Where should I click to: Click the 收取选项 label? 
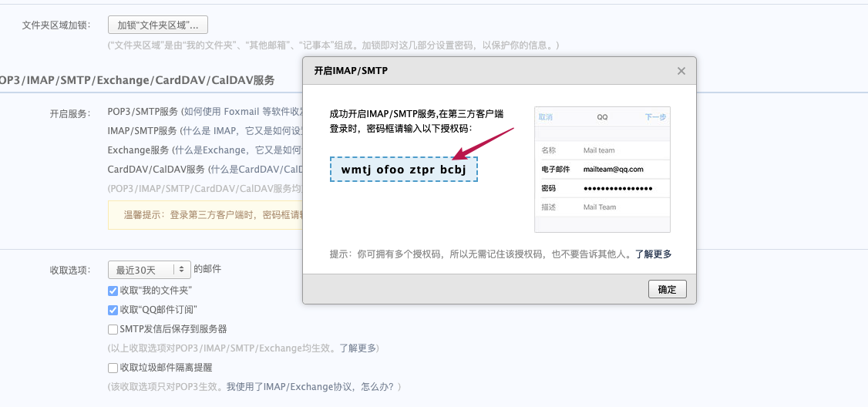pos(69,270)
